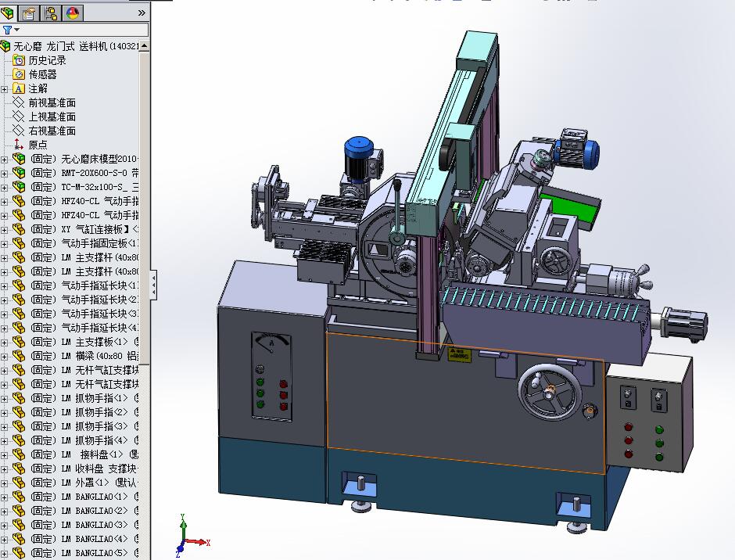This screenshot has width=735, height=560.
Task: Click the LM 抓物手指<3> part icon
Action: tap(19, 425)
